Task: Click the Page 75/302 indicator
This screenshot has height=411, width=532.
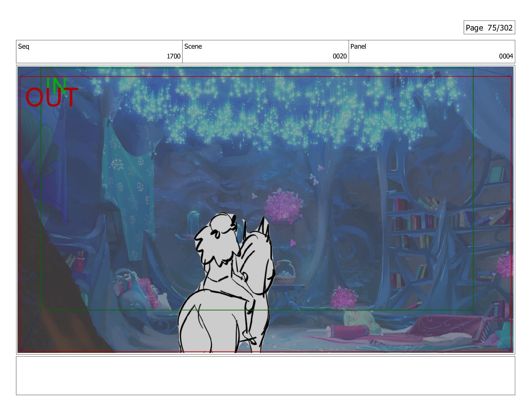Action: click(x=489, y=28)
